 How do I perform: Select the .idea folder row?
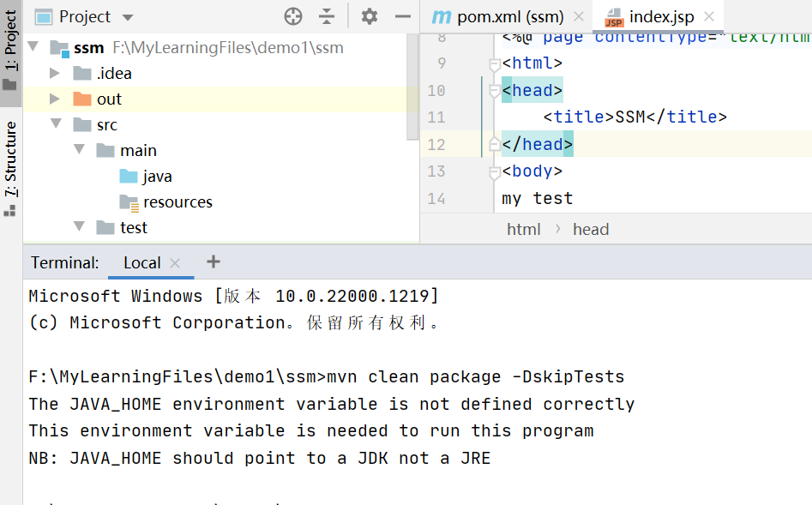point(220,73)
